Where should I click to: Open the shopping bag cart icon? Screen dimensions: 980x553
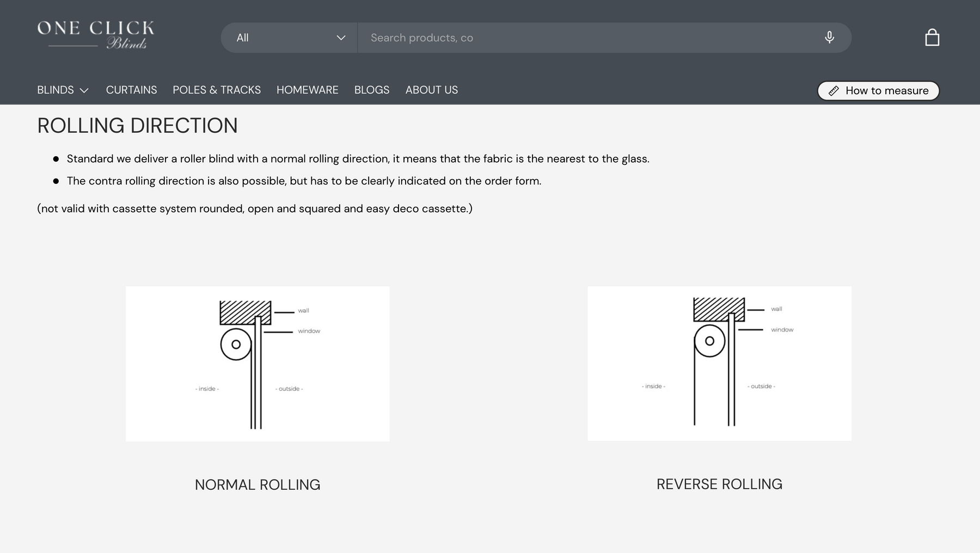[932, 38]
